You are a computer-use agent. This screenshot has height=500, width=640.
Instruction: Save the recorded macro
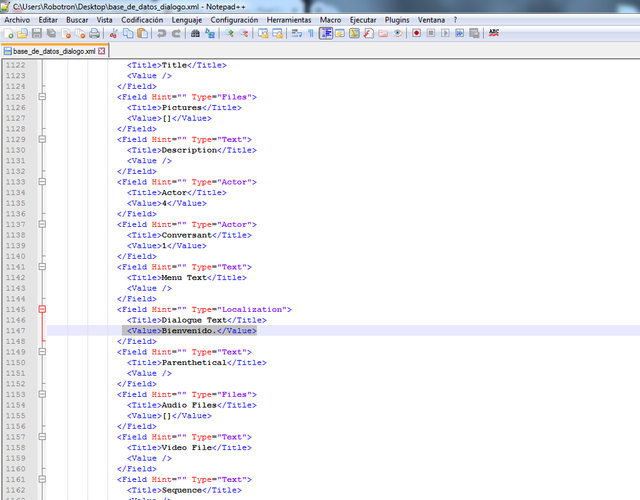tap(474, 33)
